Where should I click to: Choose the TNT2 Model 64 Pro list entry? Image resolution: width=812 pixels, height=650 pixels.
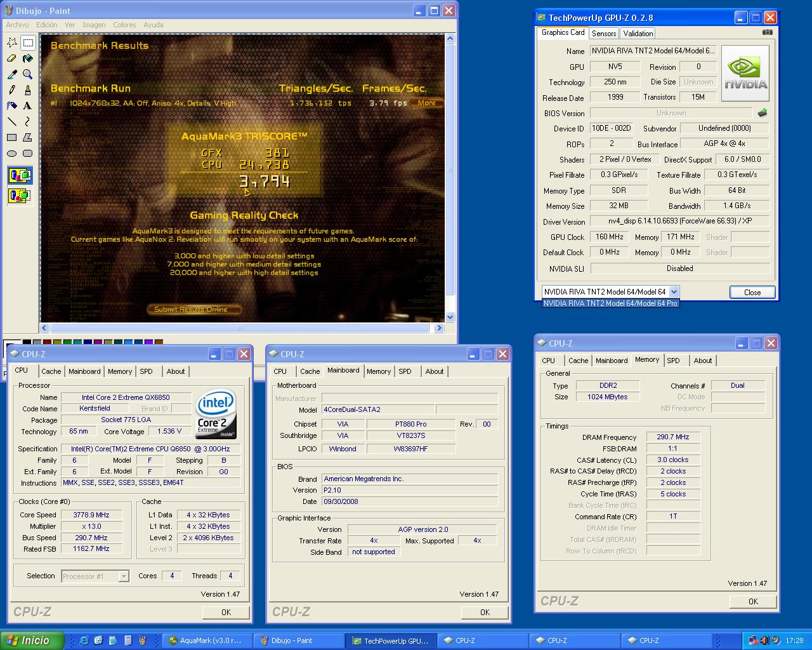[610, 303]
